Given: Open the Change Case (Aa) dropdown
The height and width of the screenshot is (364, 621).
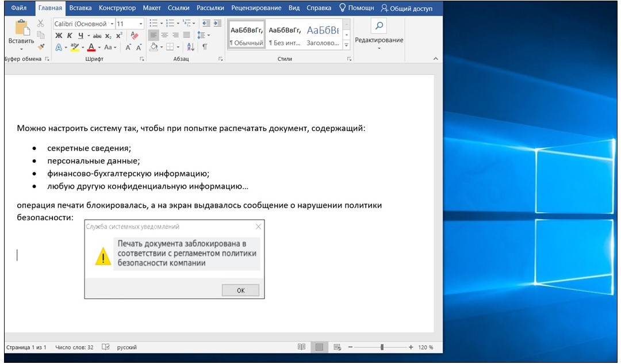Looking at the screenshot, I should (x=110, y=47).
